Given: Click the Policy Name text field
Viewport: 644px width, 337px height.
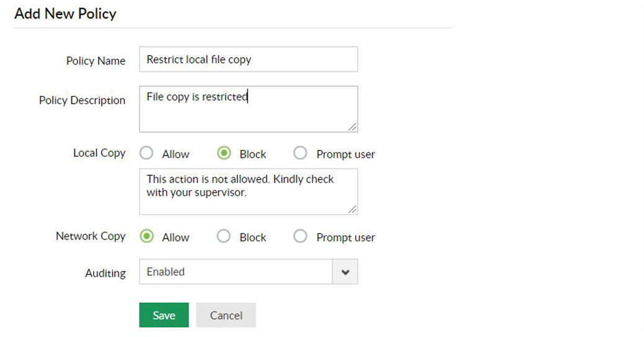Looking at the screenshot, I should (248, 59).
